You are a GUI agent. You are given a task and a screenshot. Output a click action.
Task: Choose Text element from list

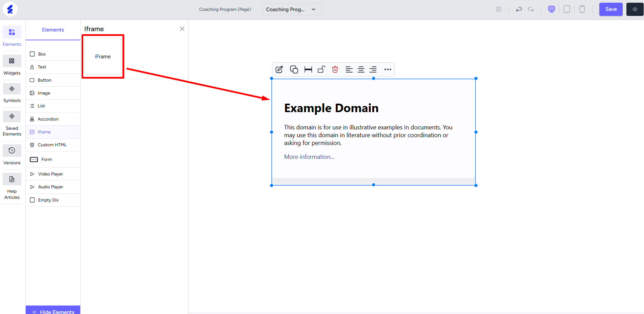(x=53, y=67)
